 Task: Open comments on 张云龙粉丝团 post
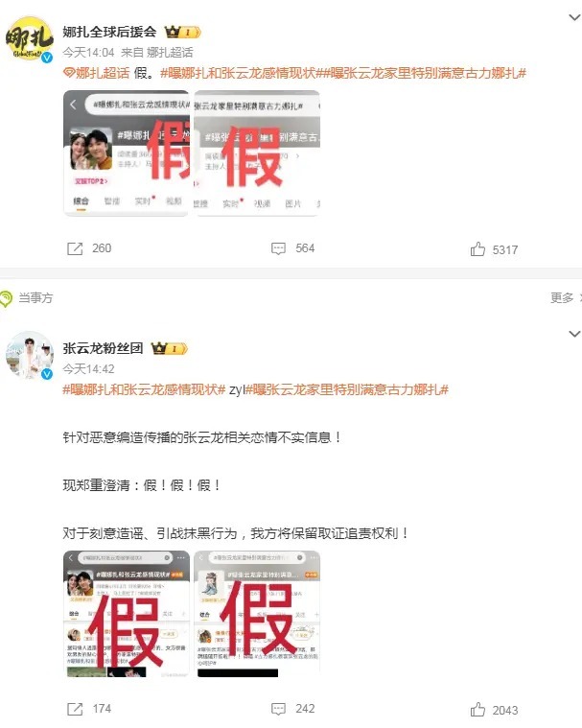click(x=278, y=709)
